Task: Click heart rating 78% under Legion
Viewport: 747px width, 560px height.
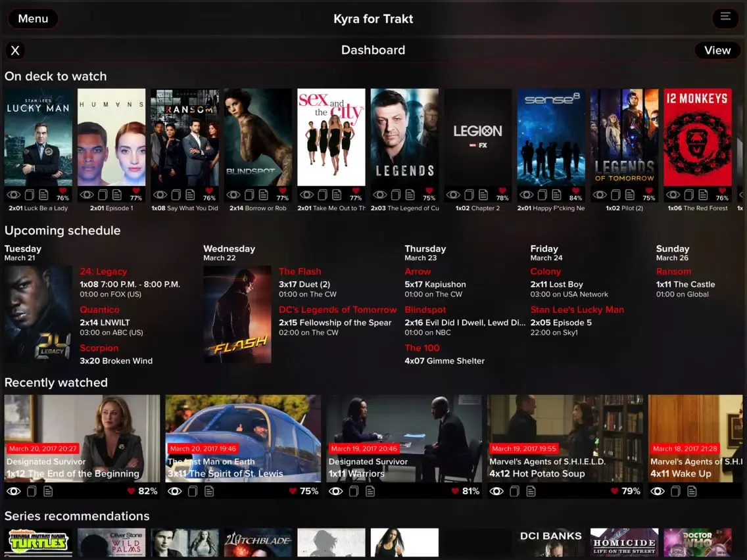Action: (x=502, y=195)
